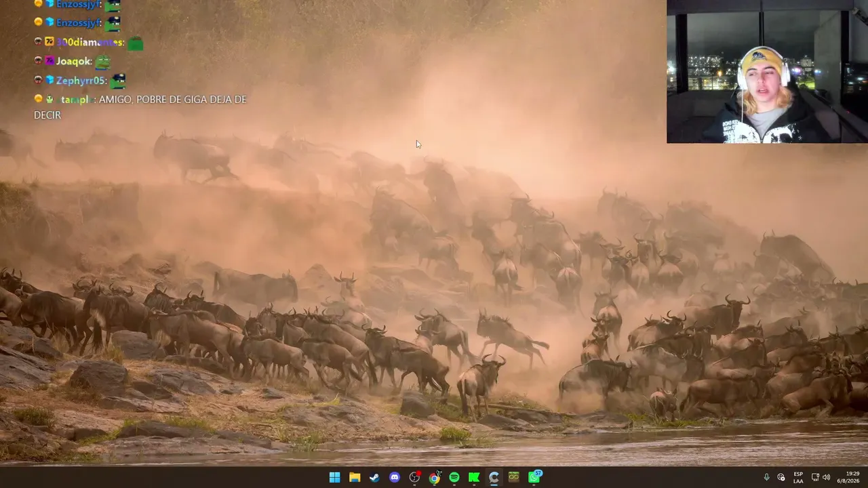This screenshot has height=488, width=868.
Task: Switch the ESP LAA input language
Action: tap(798, 477)
